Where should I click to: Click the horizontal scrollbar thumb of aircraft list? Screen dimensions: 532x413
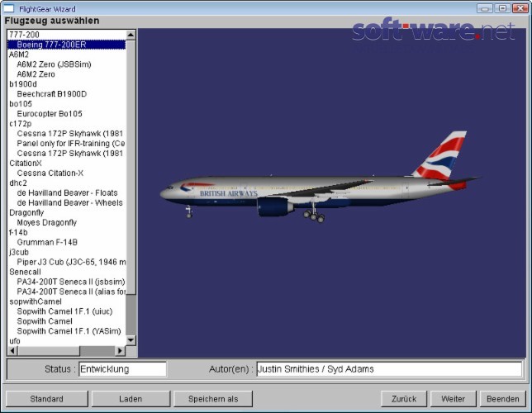49,350
